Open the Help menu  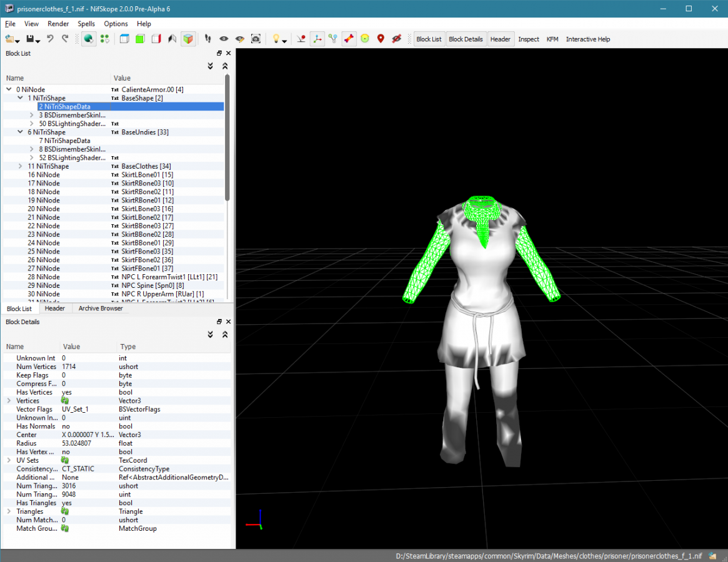(144, 24)
